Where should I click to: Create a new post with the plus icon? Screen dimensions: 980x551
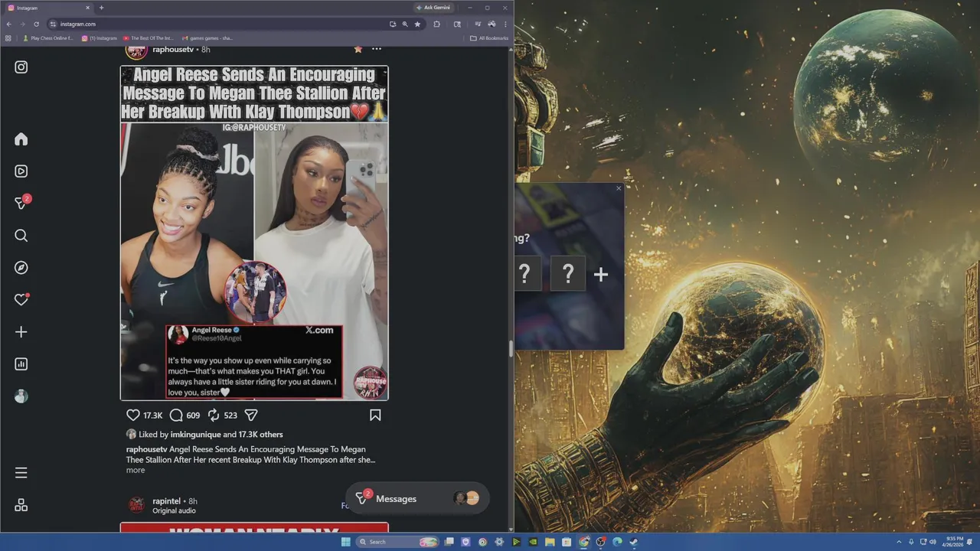(x=21, y=332)
